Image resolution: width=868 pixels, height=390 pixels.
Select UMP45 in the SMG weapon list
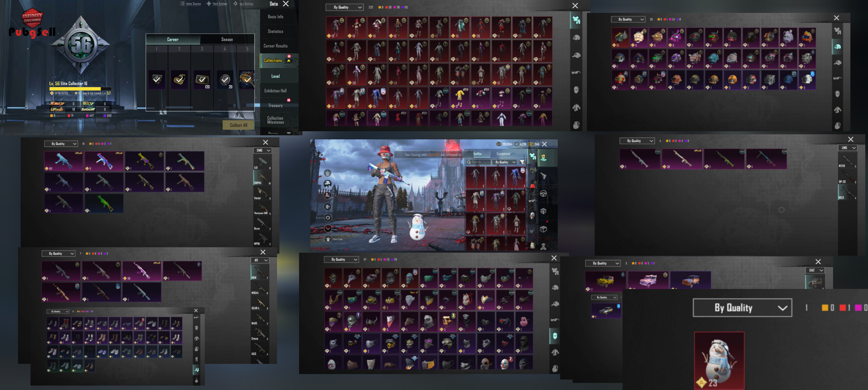click(x=262, y=177)
